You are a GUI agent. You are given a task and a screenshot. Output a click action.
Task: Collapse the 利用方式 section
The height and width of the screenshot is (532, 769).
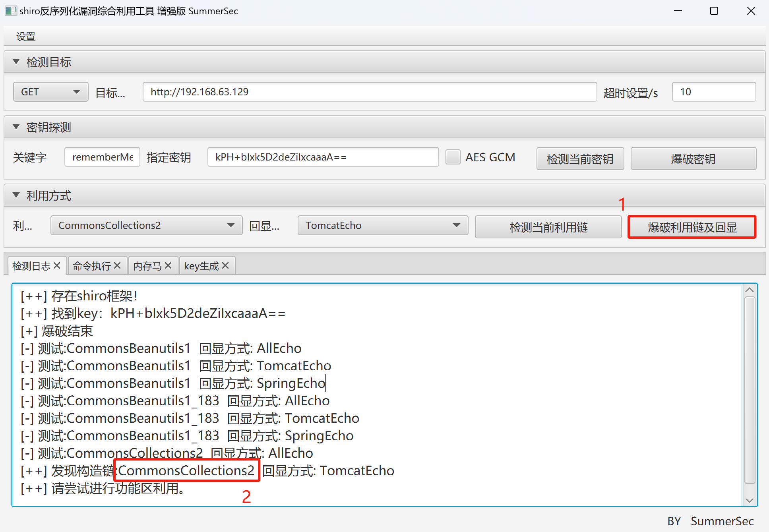pos(16,195)
